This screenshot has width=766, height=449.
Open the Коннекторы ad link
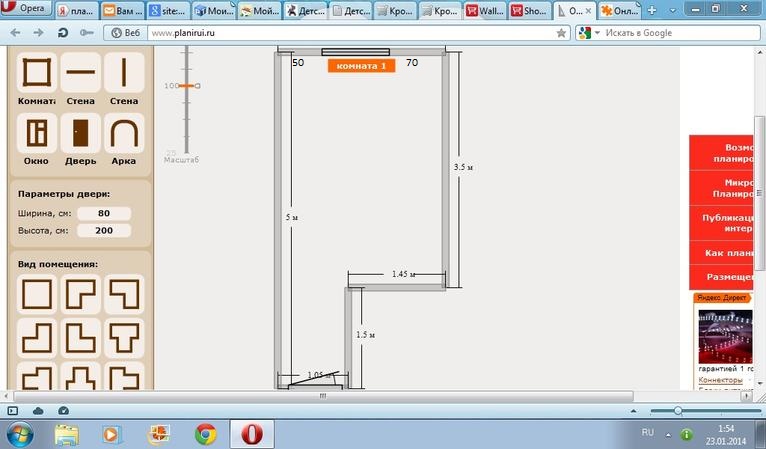click(720, 380)
